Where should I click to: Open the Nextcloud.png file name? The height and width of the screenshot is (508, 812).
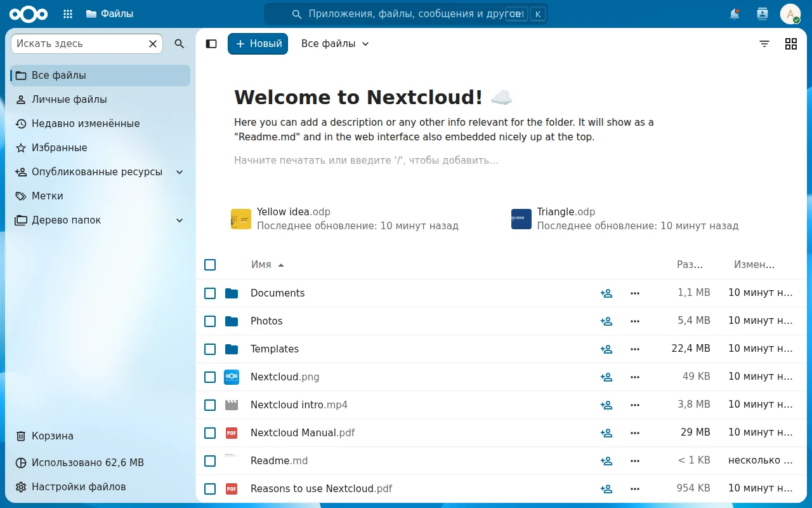pos(285,377)
